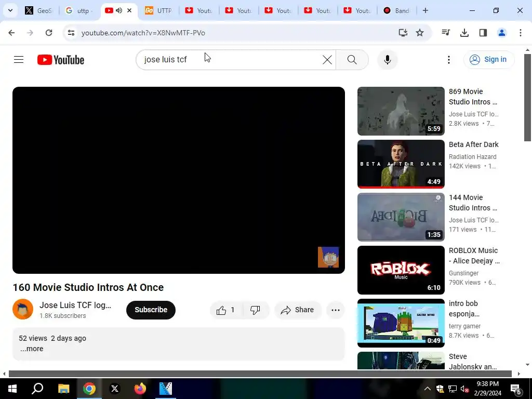Open Firefox from the taskbar

(140, 389)
